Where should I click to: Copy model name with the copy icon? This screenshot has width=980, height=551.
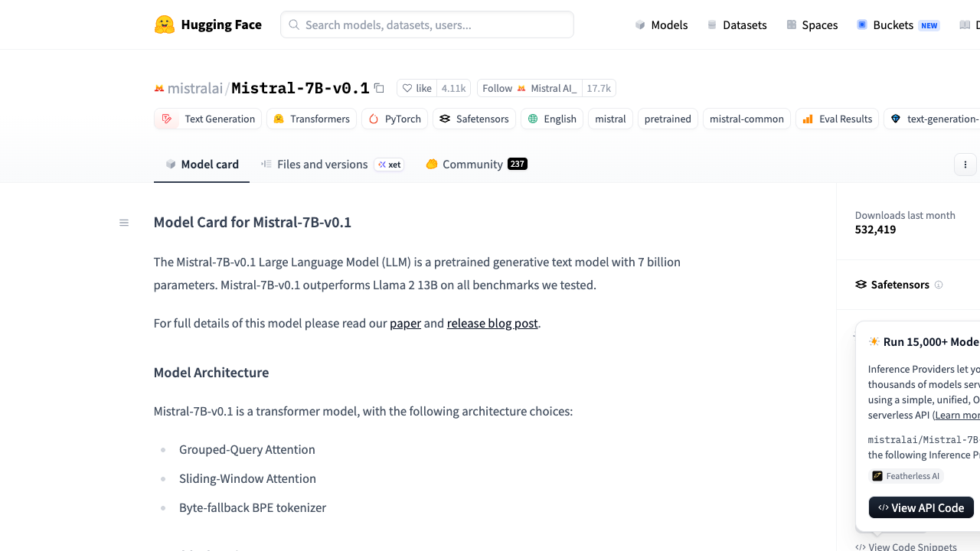[379, 88]
